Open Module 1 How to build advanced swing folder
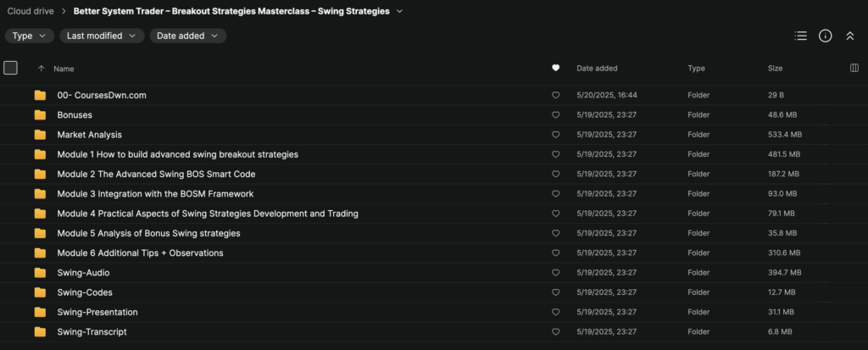Screen dimensions: 868x350 [x=178, y=154]
